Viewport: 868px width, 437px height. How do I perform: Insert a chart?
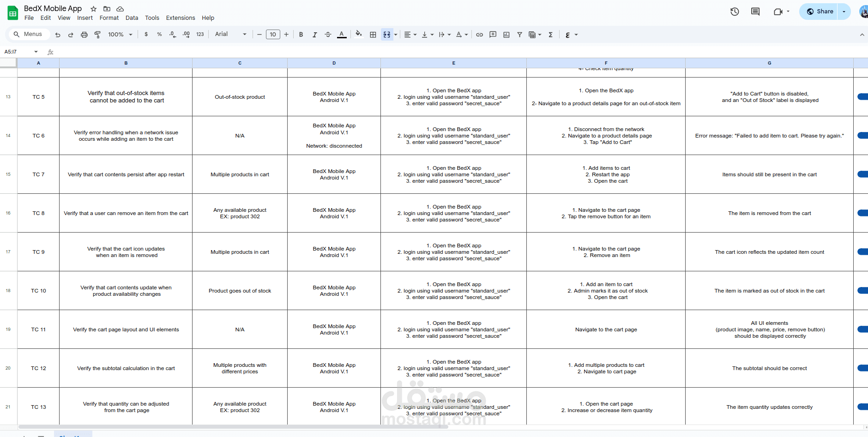click(506, 35)
